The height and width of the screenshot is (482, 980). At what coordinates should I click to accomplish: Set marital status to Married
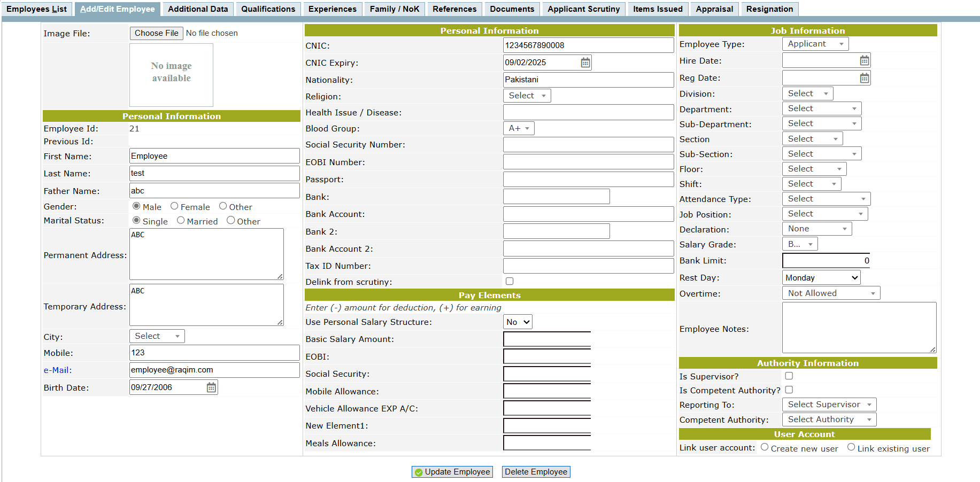[181, 221]
